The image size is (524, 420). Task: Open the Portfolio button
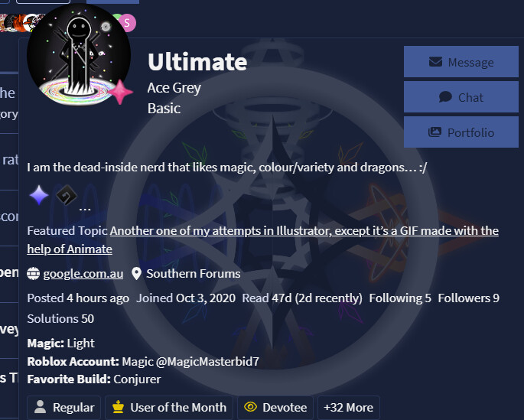click(x=461, y=132)
